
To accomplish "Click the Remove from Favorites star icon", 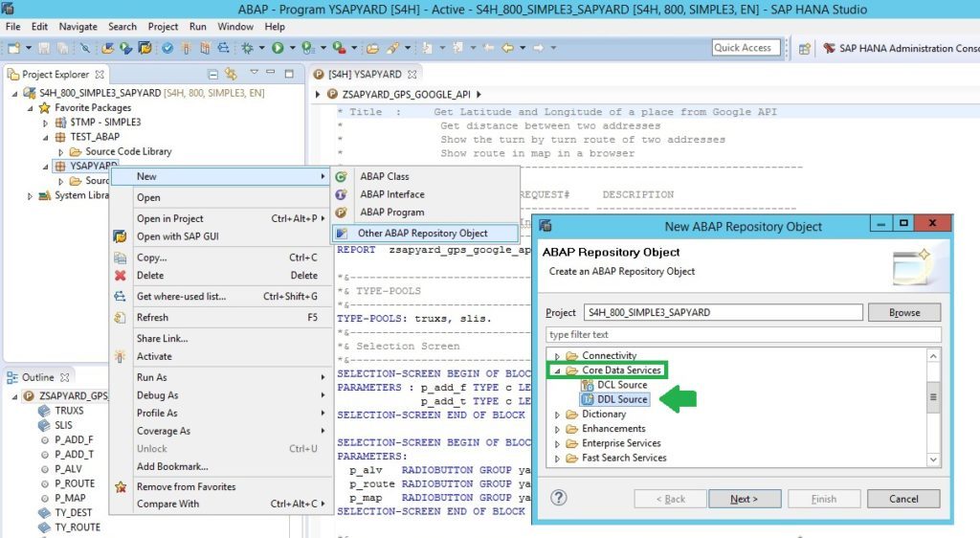I will pos(121,486).
